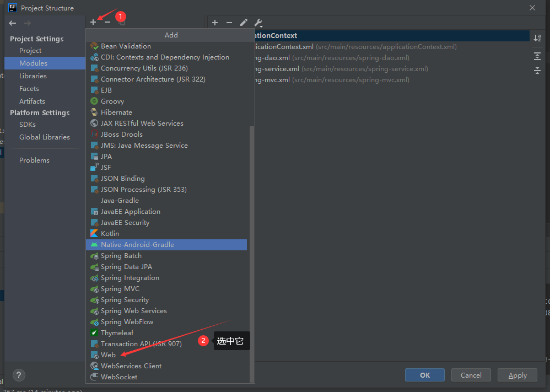Viewport: 550px width, 392px height.
Task: Open help via the question mark icon
Action: click(x=18, y=375)
